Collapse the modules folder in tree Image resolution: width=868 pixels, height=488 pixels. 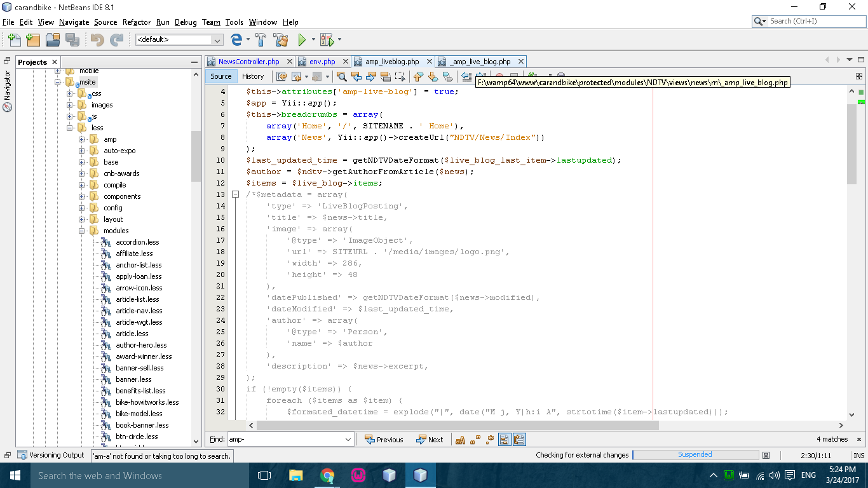82,231
